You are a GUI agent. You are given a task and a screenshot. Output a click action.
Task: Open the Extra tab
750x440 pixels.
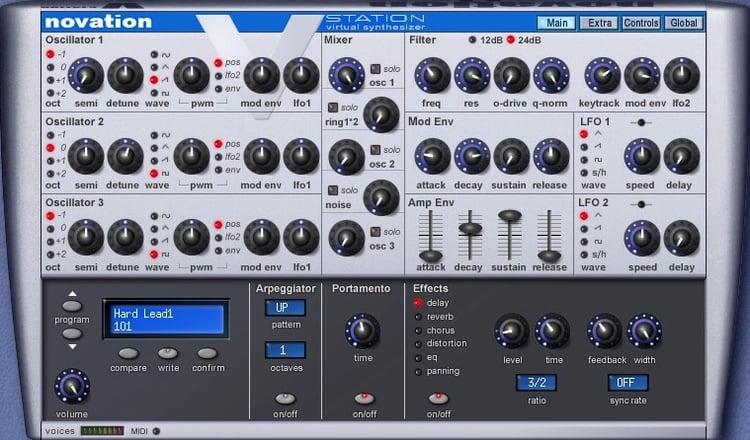tap(599, 23)
